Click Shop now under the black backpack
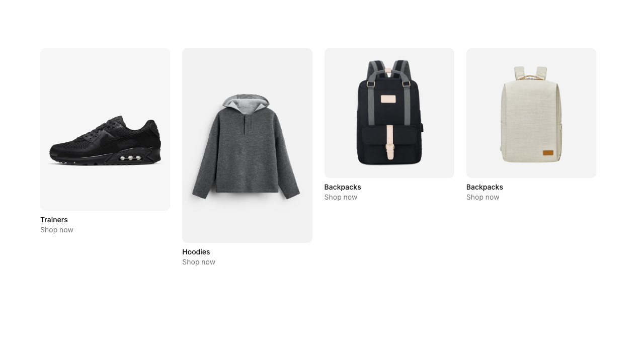The width and height of the screenshot is (644, 362). coord(341,197)
